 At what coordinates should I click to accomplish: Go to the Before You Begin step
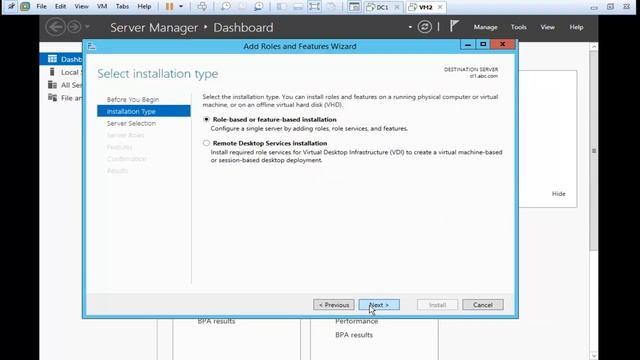[x=133, y=100]
